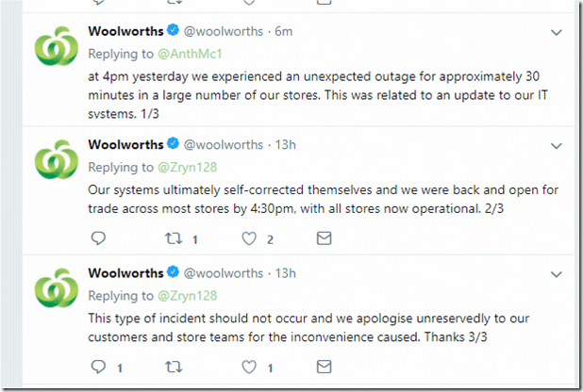Like the 2/3 tweet with 2 likes
The image size is (583, 392).
click(248, 239)
